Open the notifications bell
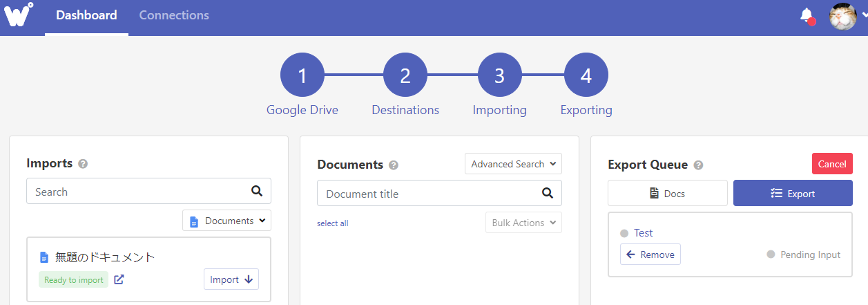 (x=806, y=15)
